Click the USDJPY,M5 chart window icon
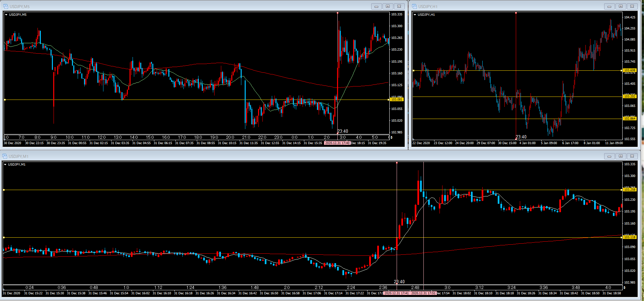This screenshot has width=644, height=301. coord(6,6)
